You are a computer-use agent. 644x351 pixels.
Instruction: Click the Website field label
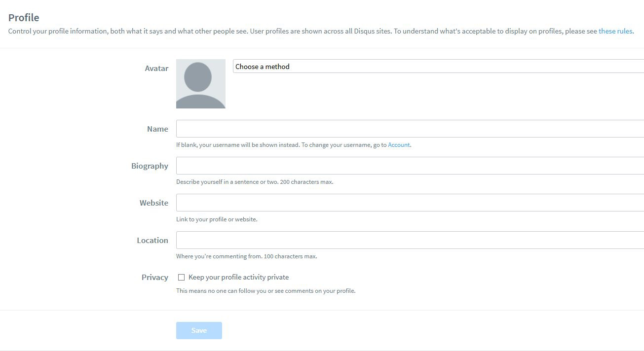click(153, 203)
